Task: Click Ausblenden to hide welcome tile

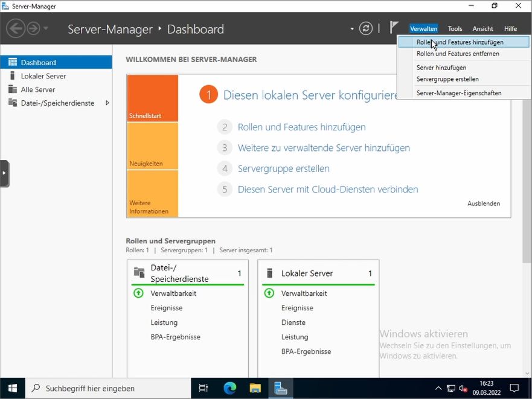Action: (x=484, y=203)
